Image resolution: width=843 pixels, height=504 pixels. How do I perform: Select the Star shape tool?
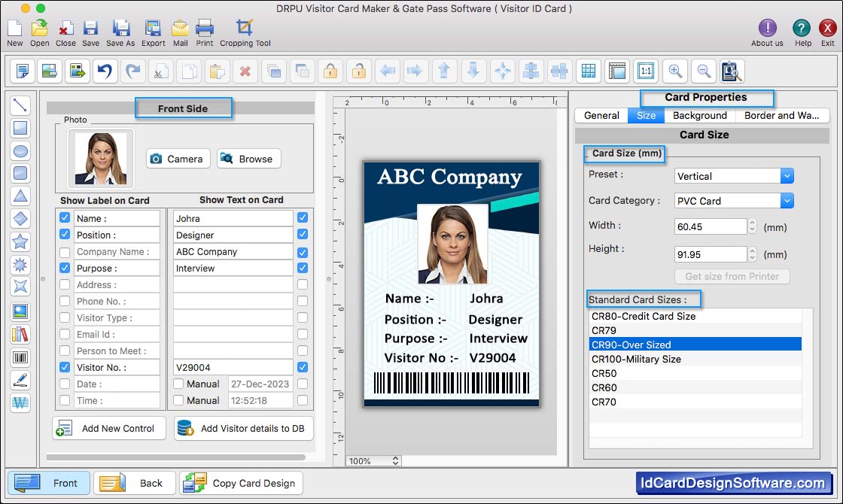[x=20, y=241]
